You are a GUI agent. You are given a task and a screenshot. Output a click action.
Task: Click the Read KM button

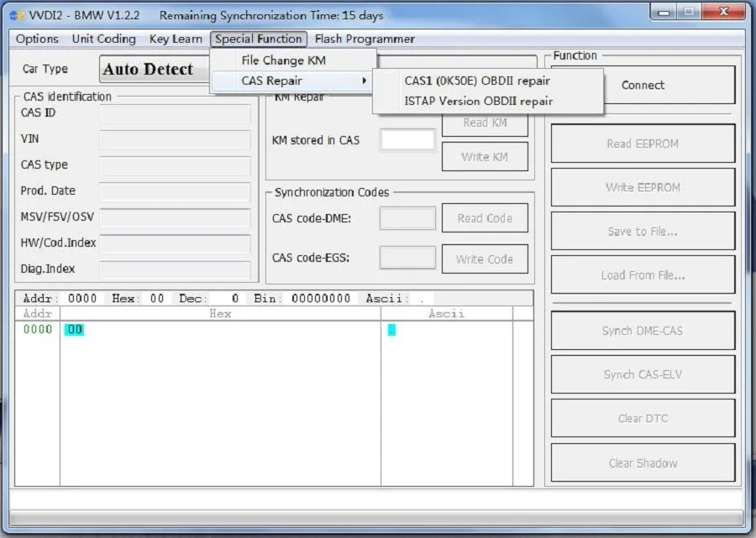(485, 124)
